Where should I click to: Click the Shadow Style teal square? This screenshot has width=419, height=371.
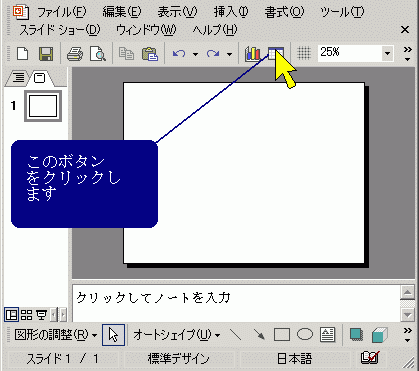[356, 334]
